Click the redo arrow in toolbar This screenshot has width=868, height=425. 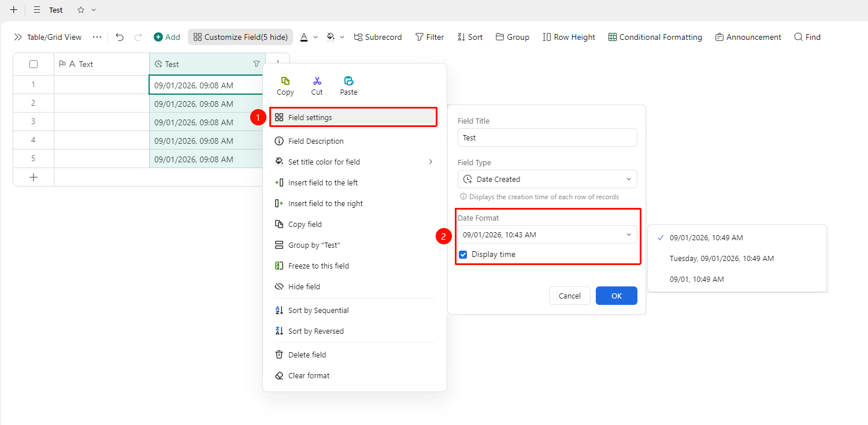pyautogui.click(x=138, y=37)
